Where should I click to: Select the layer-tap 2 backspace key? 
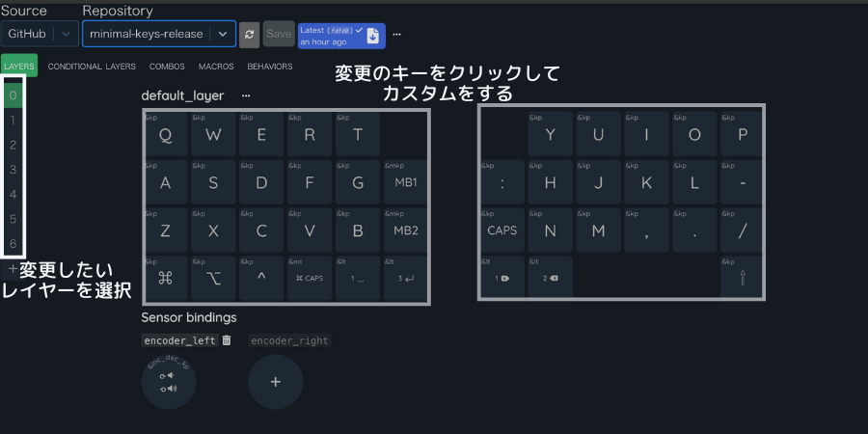[x=550, y=278]
